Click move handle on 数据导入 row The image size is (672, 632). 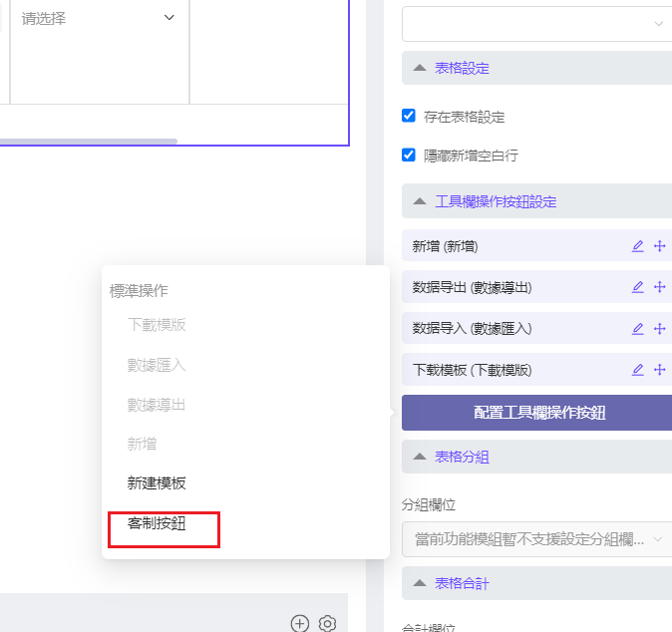(x=660, y=328)
